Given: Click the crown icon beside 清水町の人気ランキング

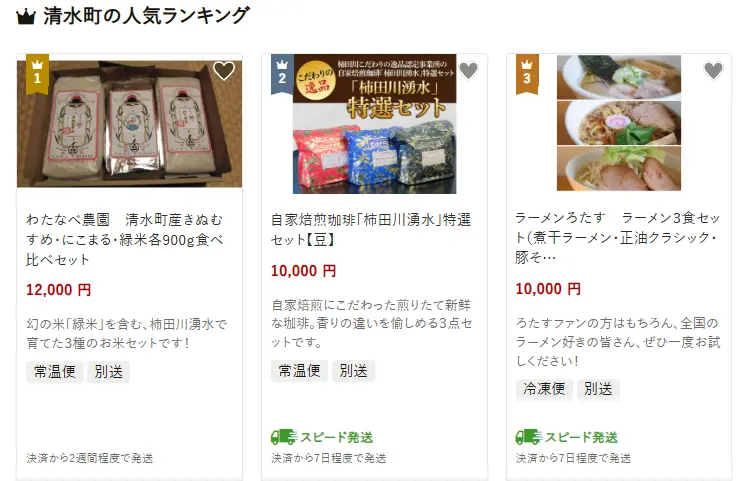Looking at the screenshot, I should point(26,17).
